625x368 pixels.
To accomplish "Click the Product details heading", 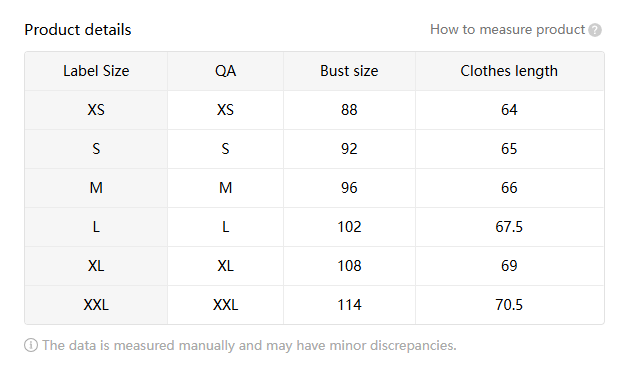I will tap(78, 30).
